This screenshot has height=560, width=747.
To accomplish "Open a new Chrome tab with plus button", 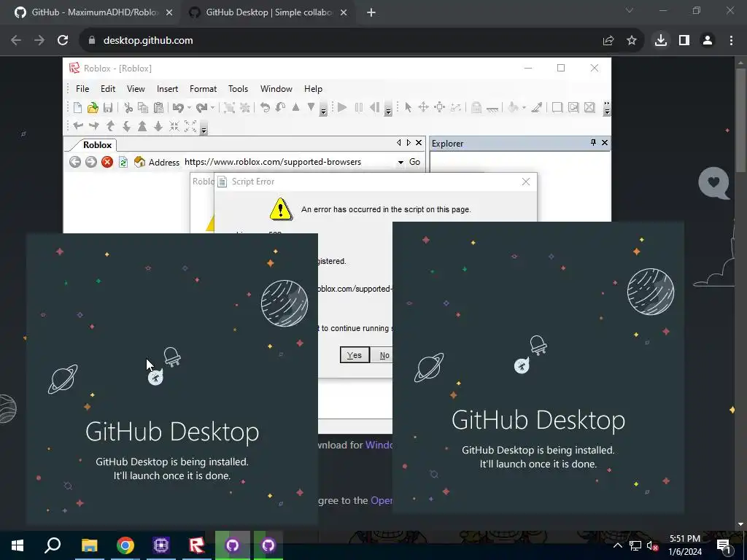I will point(371,12).
